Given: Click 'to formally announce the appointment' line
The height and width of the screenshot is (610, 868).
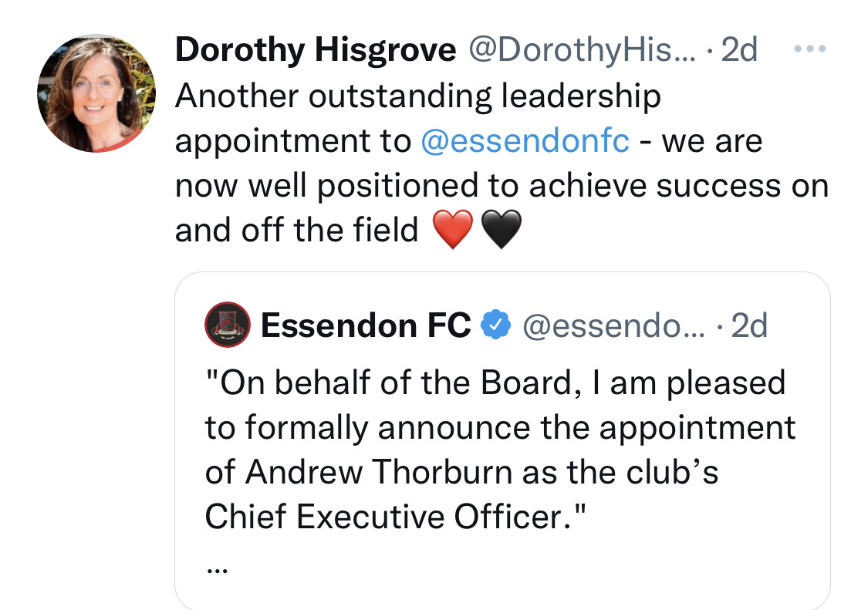Looking at the screenshot, I should pyautogui.click(x=501, y=428).
